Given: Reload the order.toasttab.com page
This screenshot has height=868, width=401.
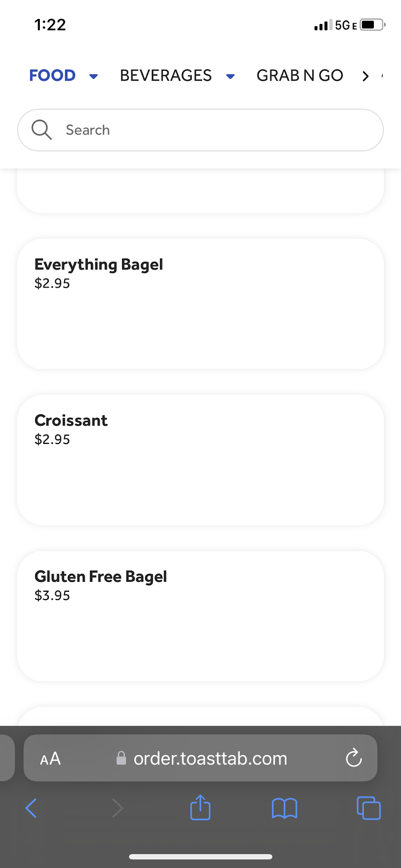Looking at the screenshot, I should click(354, 758).
